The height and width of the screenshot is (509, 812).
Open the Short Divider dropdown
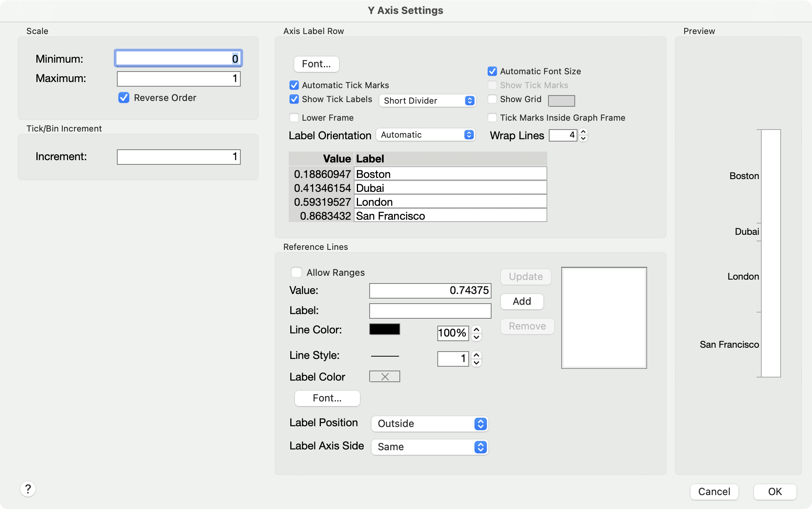(x=427, y=101)
